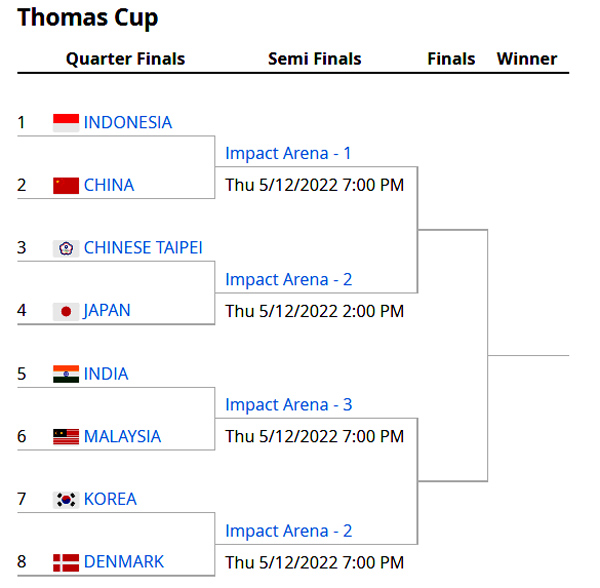This screenshot has width=600, height=588.
Task: Click the Indonesia flag icon
Action: click(66, 123)
